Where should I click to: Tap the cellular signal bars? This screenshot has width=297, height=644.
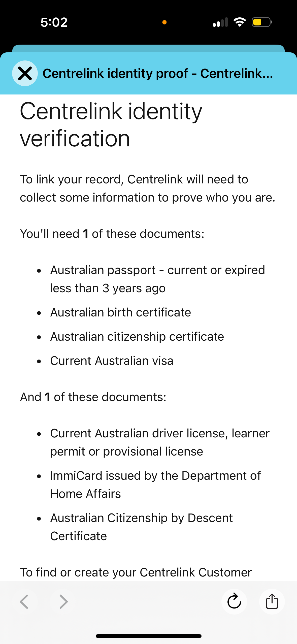click(x=220, y=22)
